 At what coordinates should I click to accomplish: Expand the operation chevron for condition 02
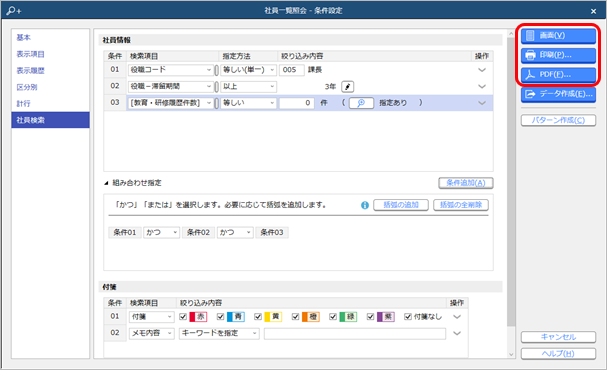482,86
